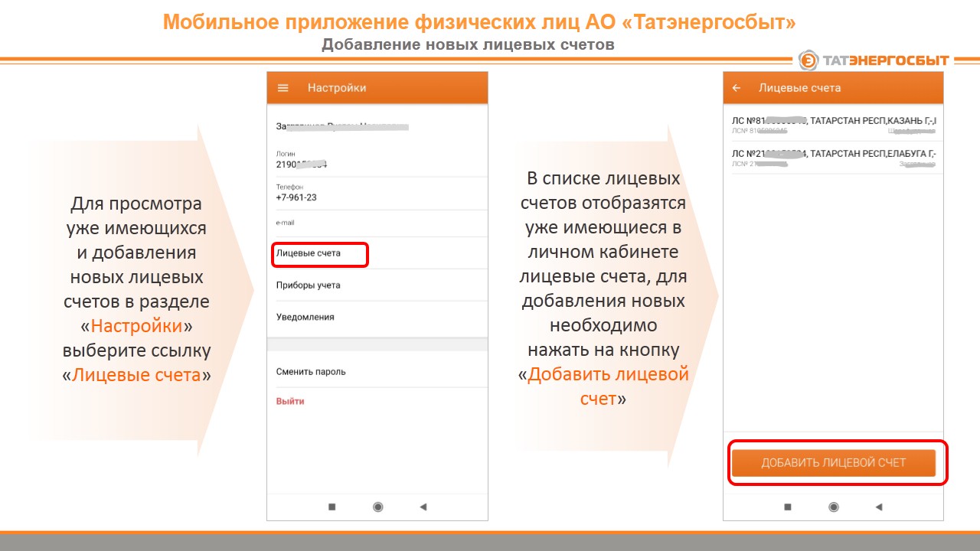980x551 pixels.
Task: Tap the Логин field in settings
Action: (377, 160)
